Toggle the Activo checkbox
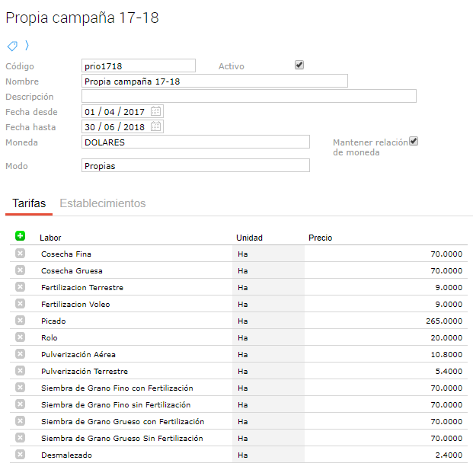 pyautogui.click(x=299, y=65)
